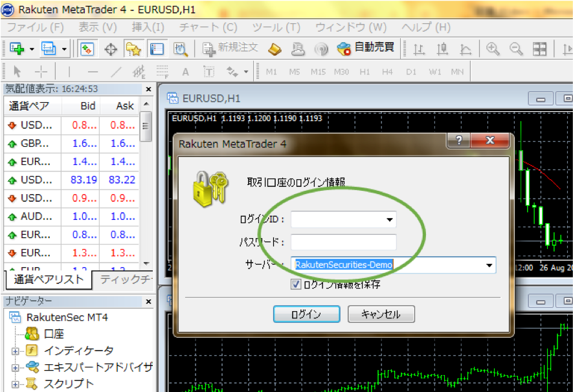This screenshot has height=392, width=573.
Task: Open the チャート (C) menu
Action: tap(208, 27)
